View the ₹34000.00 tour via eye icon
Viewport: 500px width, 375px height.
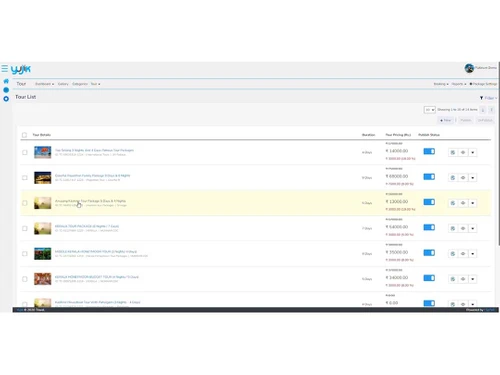pos(463,279)
